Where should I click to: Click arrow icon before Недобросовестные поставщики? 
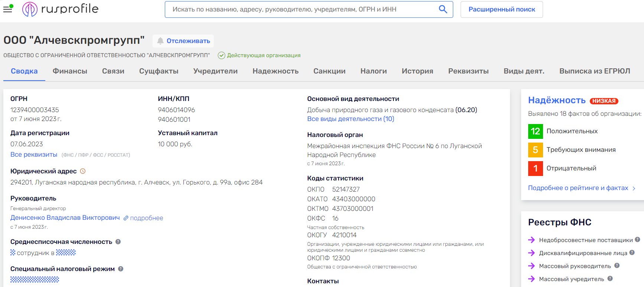[532, 240]
